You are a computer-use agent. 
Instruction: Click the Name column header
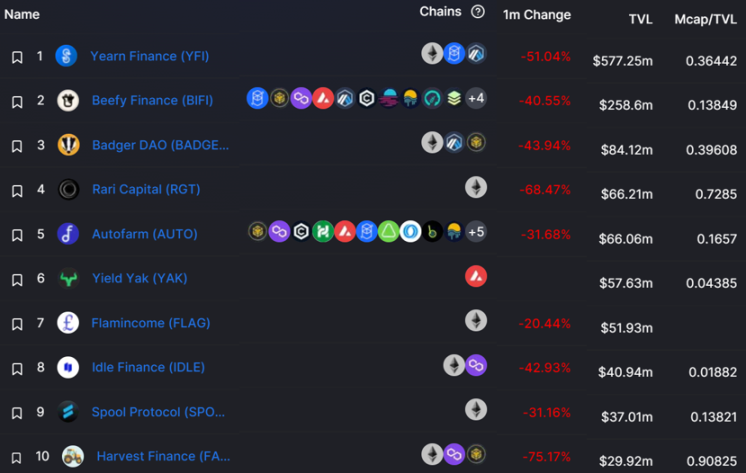tap(22, 14)
